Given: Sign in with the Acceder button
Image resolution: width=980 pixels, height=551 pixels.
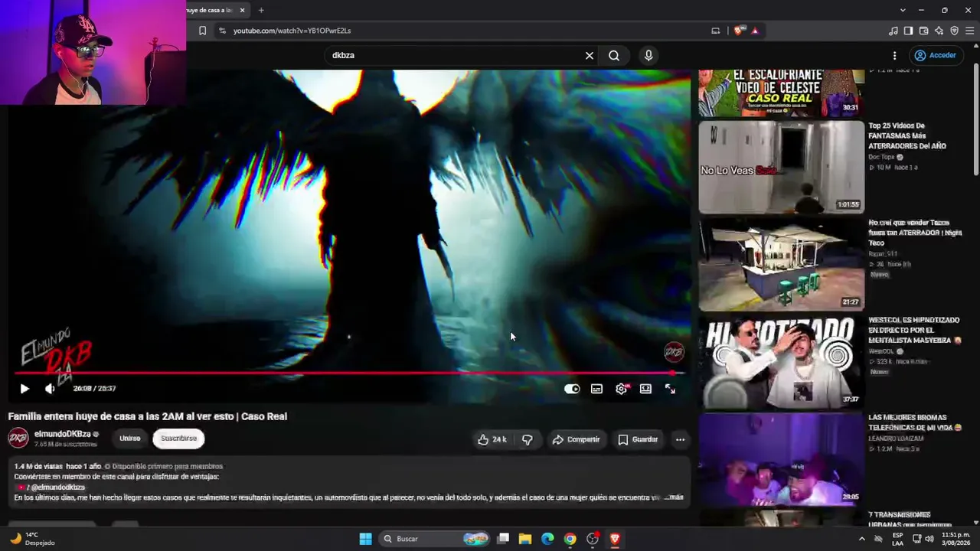Looking at the screenshot, I should (x=935, y=55).
